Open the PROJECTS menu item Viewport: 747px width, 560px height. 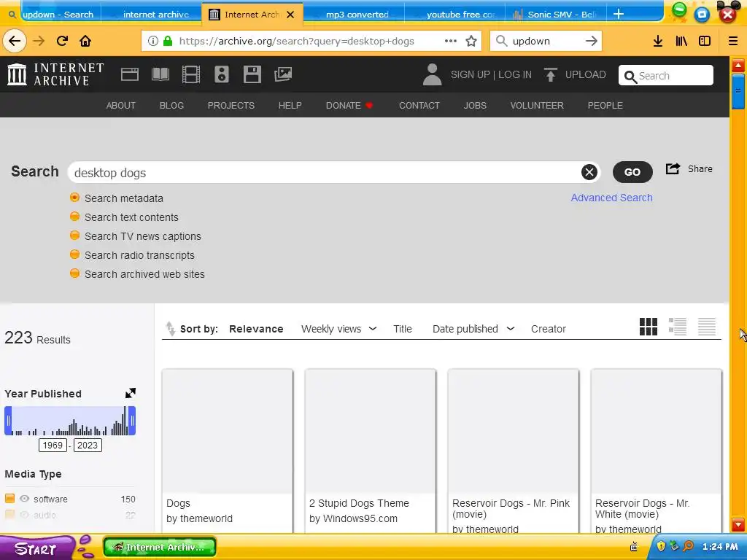pyautogui.click(x=231, y=105)
